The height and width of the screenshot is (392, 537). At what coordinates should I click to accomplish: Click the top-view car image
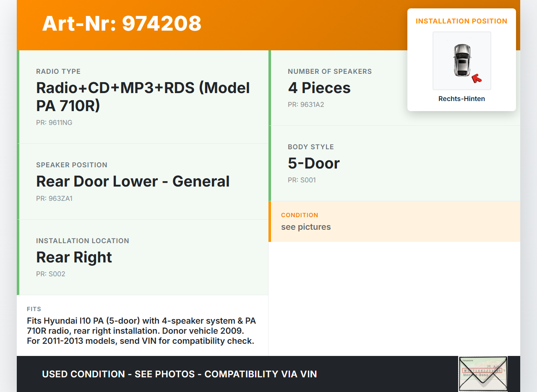[461, 60]
